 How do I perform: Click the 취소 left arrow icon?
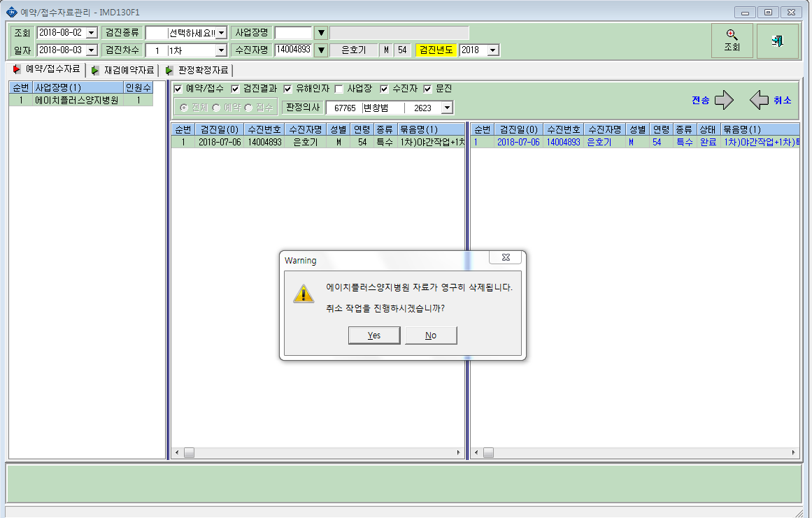tap(759, 100)
